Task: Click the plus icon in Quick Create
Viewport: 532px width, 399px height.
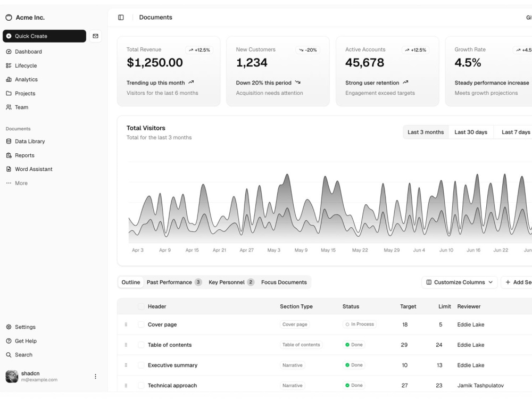Action: coord(9,36)
